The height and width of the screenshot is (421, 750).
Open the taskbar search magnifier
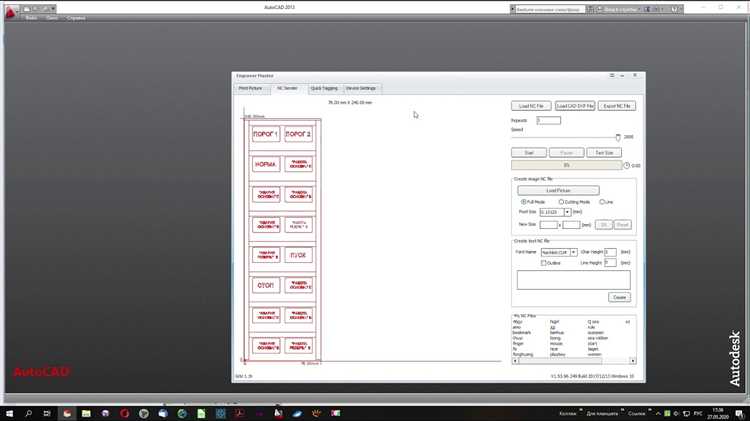(28, 413)
